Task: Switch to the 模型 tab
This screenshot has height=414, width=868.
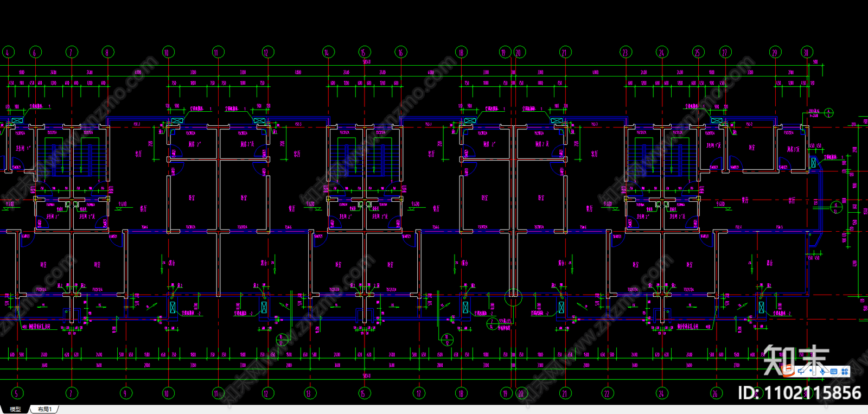Action: pos(15,409)
